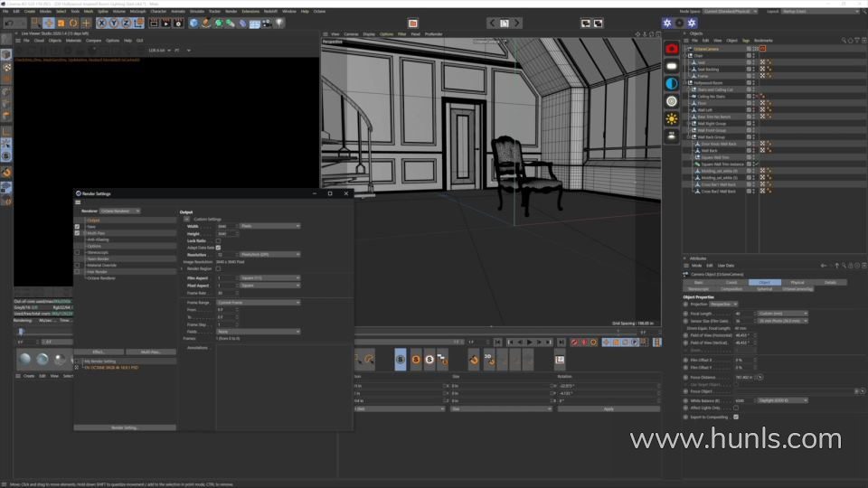Screen dimensions: 868x488
Task: Click the half-circle blue Octane icon
Action: (672, 83)
